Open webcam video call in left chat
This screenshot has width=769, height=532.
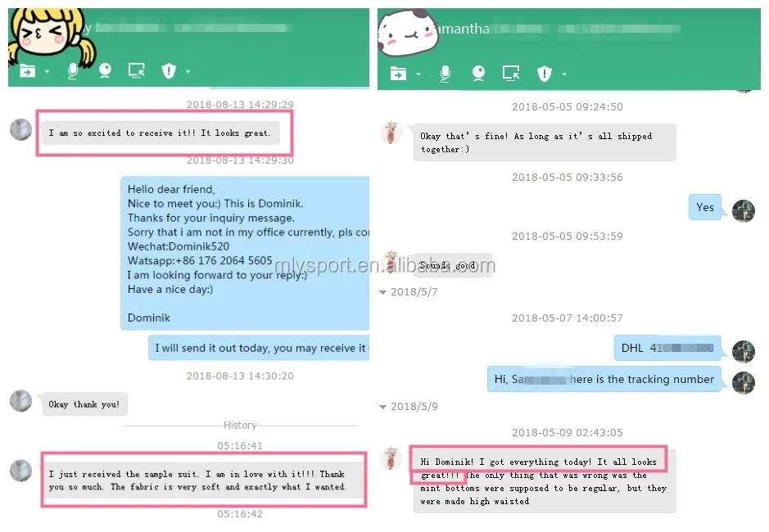[105, 71]
